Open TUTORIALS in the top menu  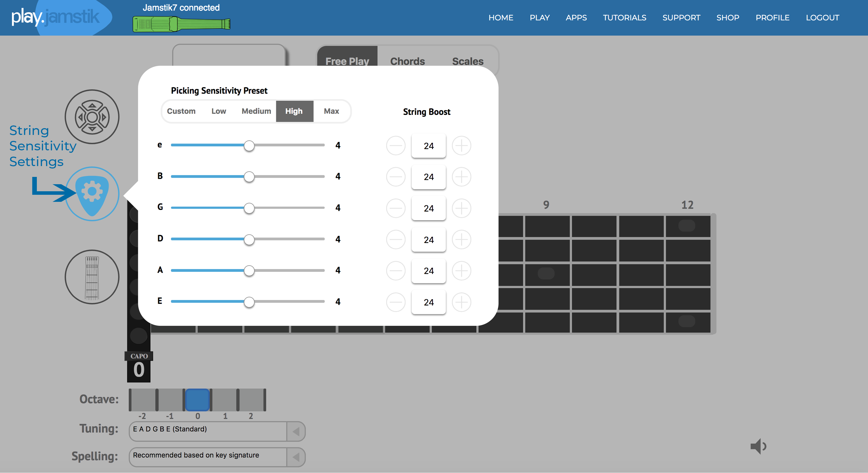(624, 18)
